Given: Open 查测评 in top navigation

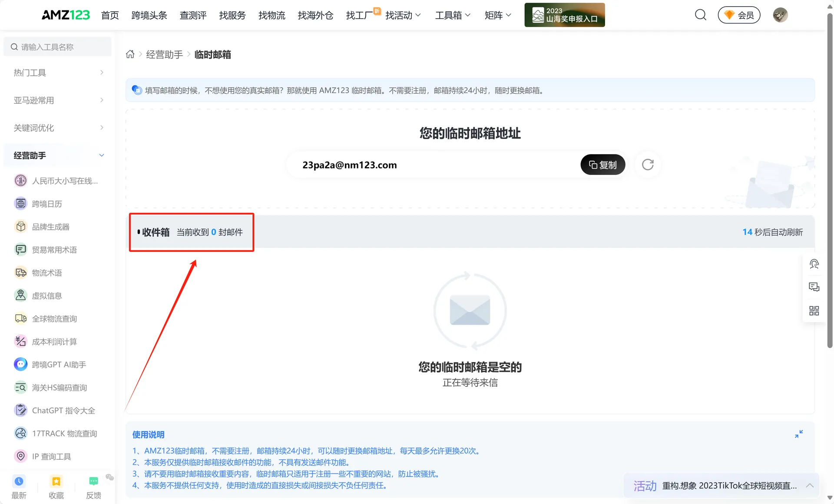Looking at the screenshot, I should coord(193,15).
